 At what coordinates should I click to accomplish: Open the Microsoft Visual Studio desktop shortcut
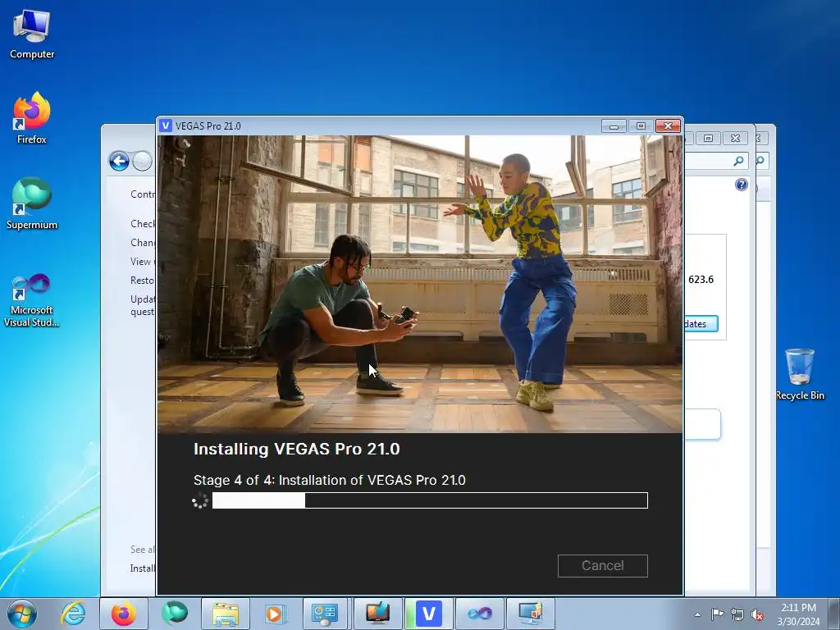pyautogui.click(x=32, y=300)
